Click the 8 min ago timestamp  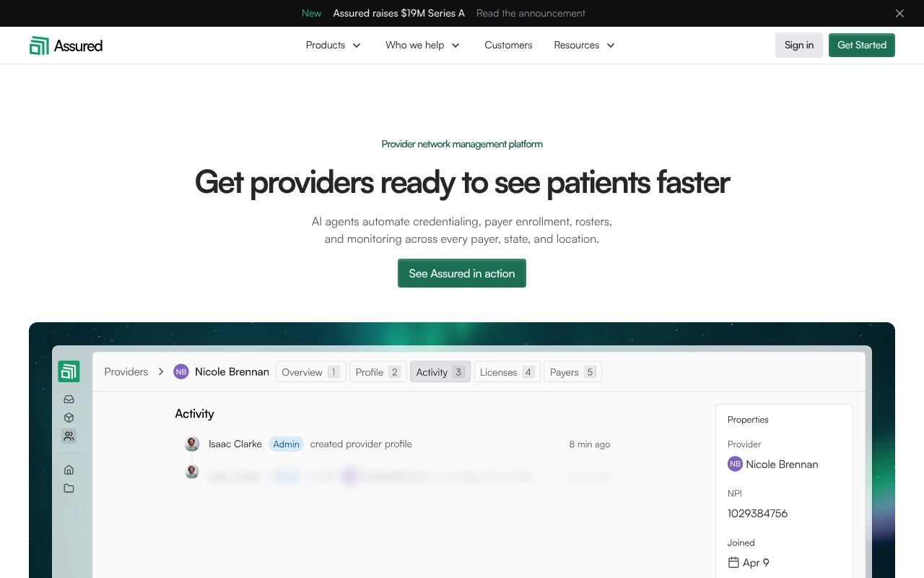point(590,444)
